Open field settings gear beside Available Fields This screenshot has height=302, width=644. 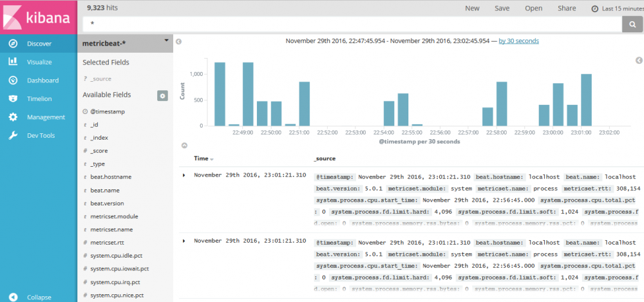click(x=162, y=96)
